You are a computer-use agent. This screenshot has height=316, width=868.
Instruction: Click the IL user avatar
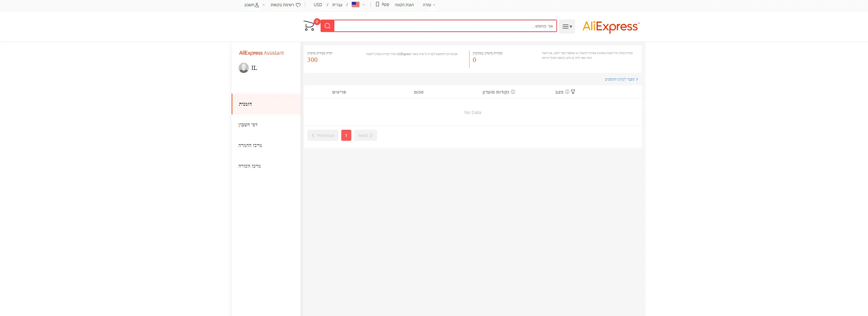click(x=244, y=68)
